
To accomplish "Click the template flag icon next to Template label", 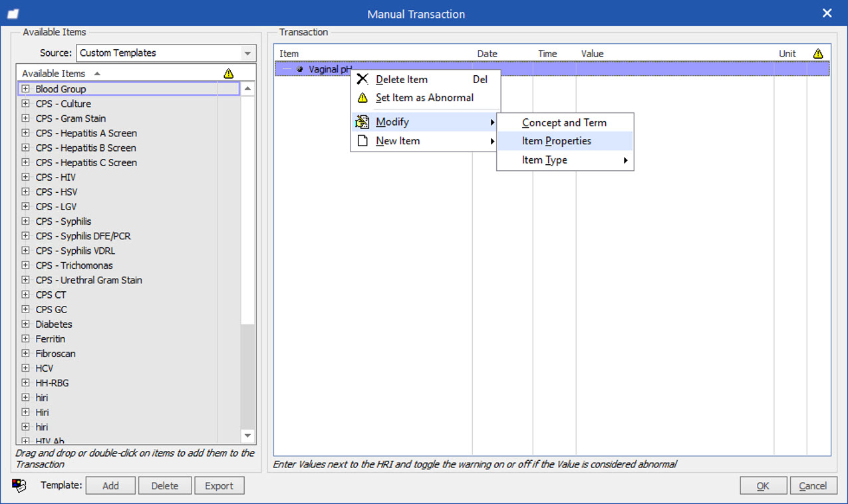I will click(18, 485).
